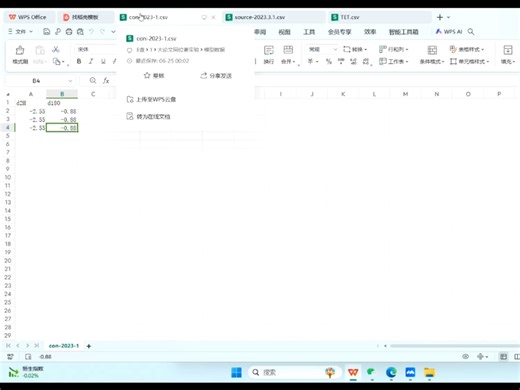Toggle Italic formatting
This screenshot has width=520, height=390.
(x=91, y=61)
